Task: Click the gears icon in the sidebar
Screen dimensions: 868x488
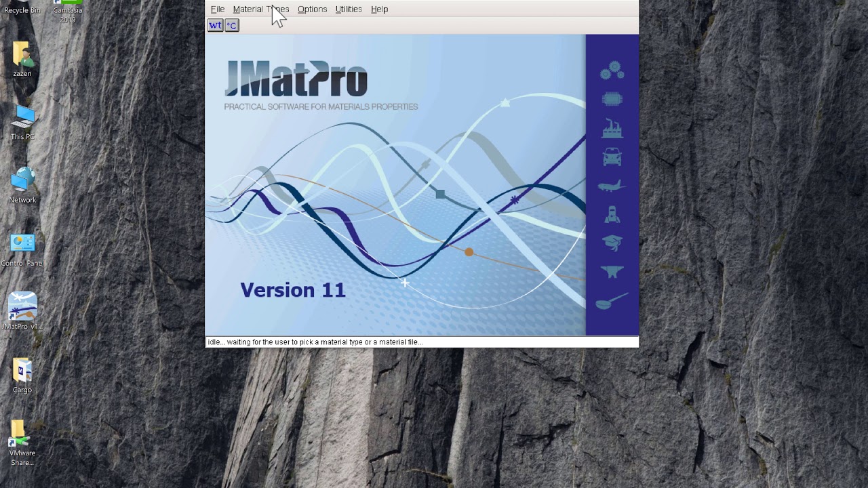Action: [612, 70]
